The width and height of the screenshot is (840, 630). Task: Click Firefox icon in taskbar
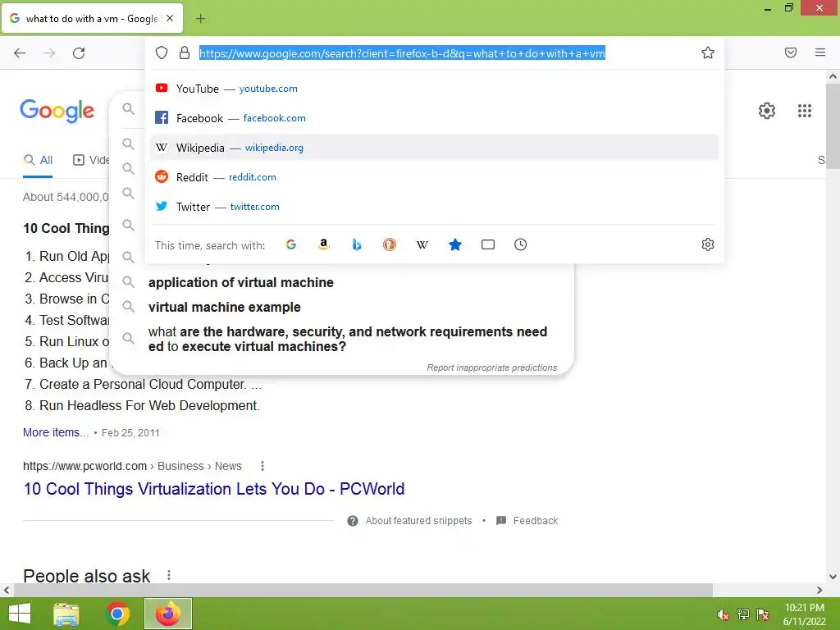click(x=168, y=614)
